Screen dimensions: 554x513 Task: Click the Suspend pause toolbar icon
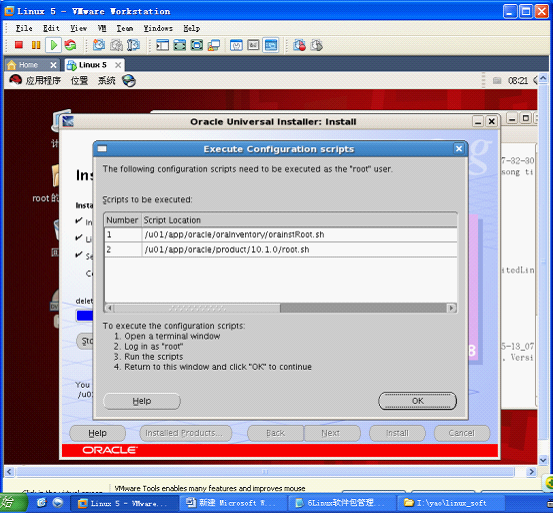click(36, 45)
